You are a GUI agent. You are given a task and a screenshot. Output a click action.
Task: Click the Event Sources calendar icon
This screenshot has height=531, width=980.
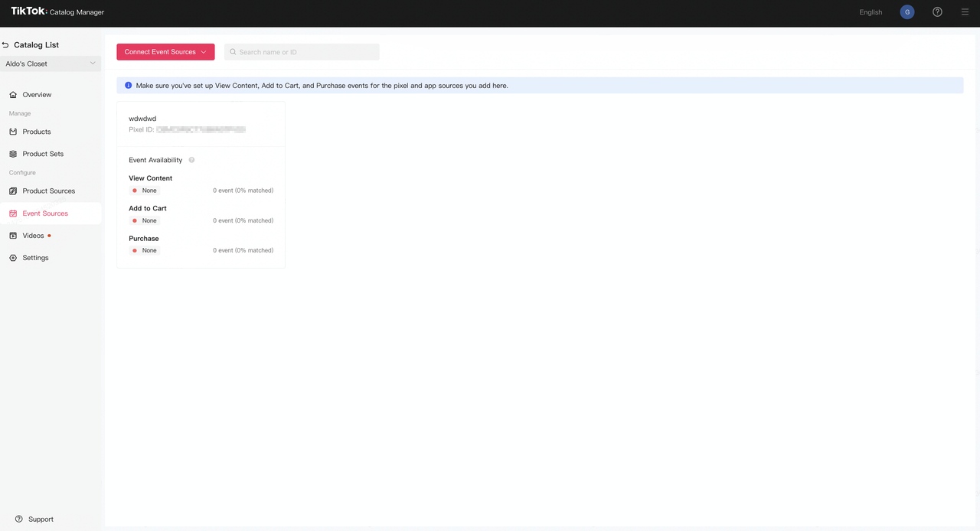point(13,213)
